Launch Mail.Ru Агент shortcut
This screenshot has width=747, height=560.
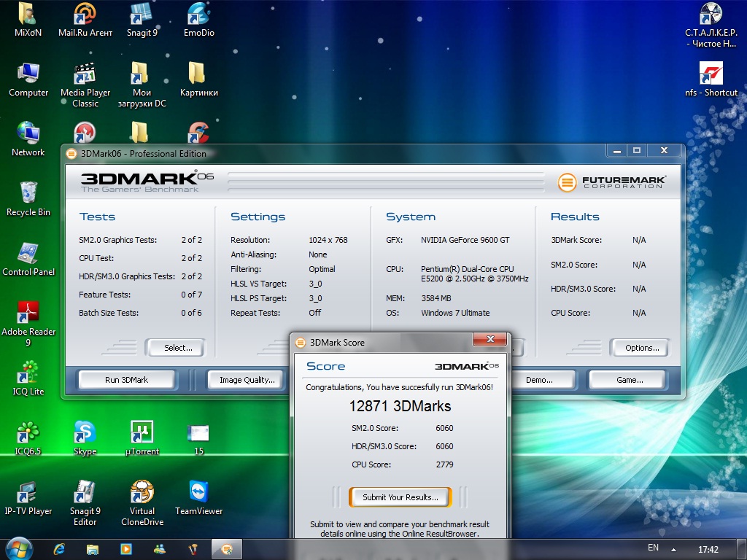(85, 19)
